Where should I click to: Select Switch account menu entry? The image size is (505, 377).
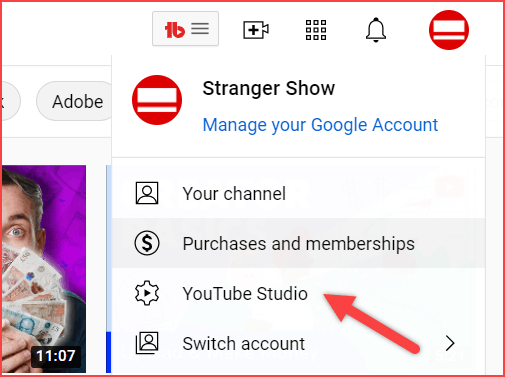tap(298, 343)
